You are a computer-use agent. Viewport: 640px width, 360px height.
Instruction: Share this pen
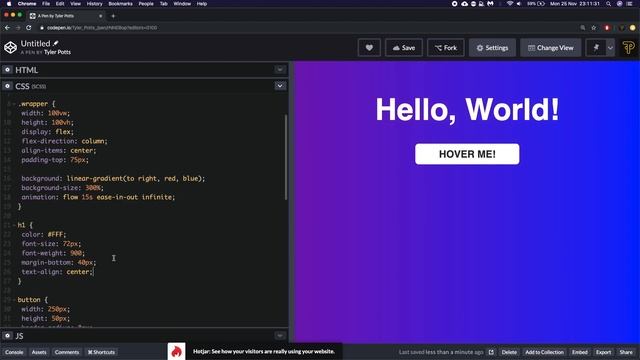pos(626,352)
